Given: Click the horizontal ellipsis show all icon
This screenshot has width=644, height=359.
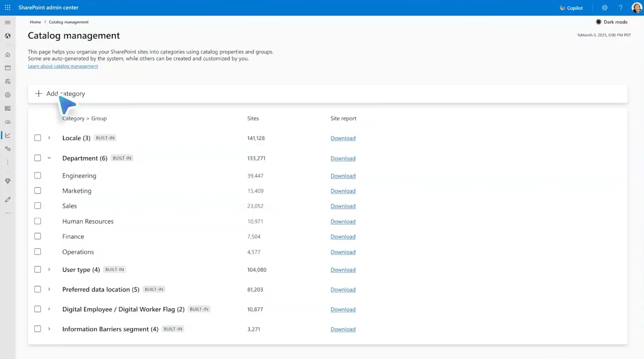Looking at the screenshot, I should [7, 213].
